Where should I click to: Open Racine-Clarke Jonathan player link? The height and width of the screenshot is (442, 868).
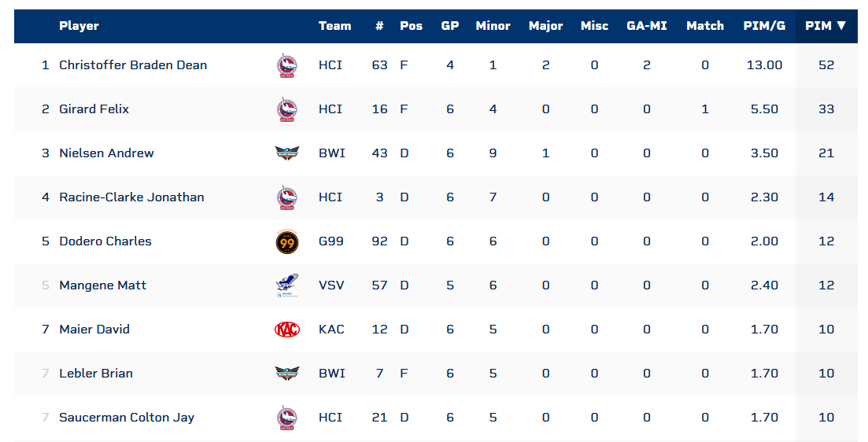(131, 197)
